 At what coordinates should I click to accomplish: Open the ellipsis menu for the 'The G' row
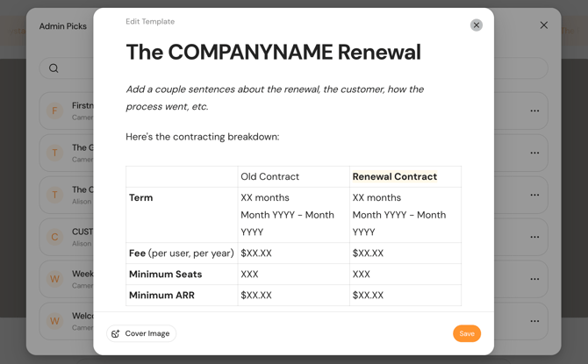point(534,153)
